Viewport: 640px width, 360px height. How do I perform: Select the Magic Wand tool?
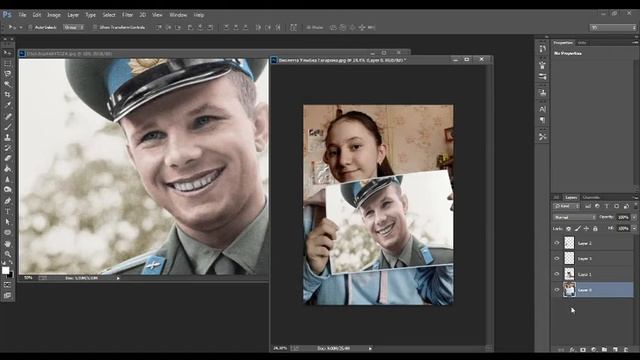click(x=7, y=84)
